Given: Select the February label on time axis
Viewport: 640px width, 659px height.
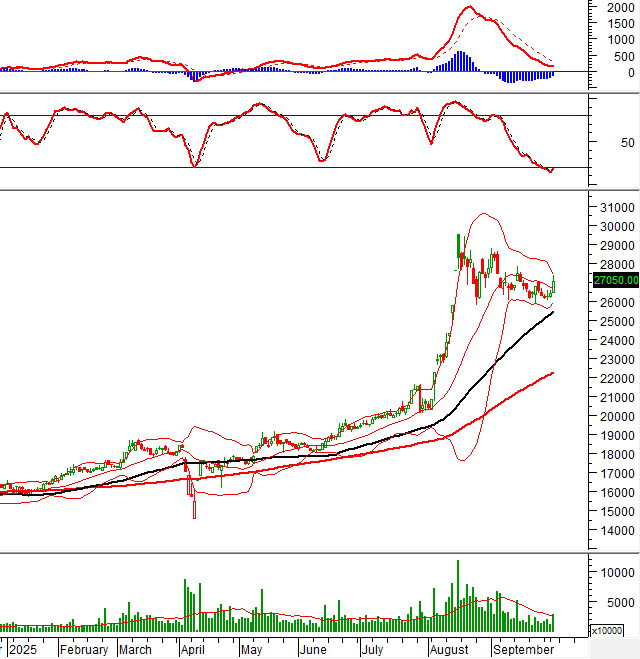Looking at the screenshot, I should pyautogui.click(x=84, y=649).
